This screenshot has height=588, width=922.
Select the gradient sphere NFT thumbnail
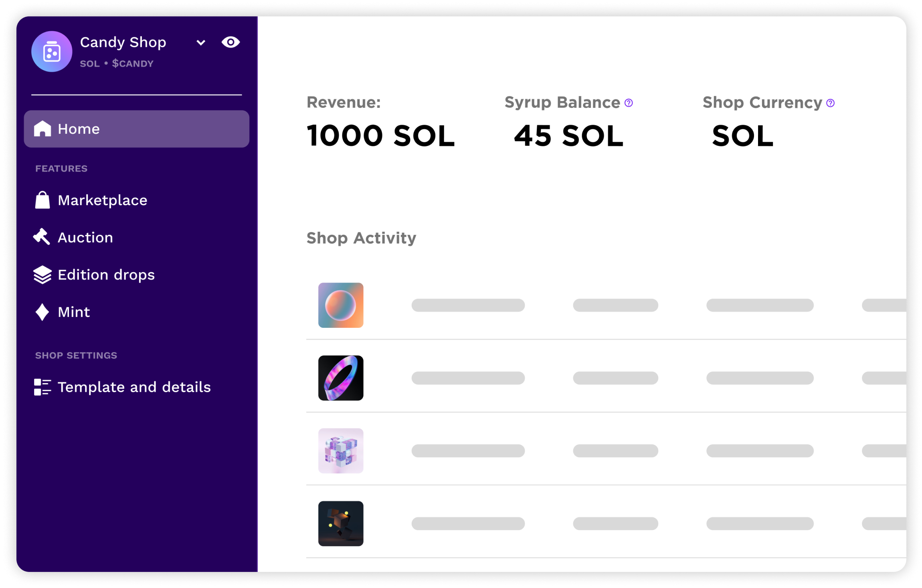coord(341,305)
